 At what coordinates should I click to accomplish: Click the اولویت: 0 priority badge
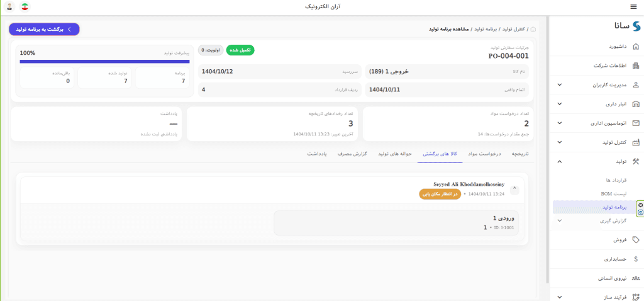point(211,50)
